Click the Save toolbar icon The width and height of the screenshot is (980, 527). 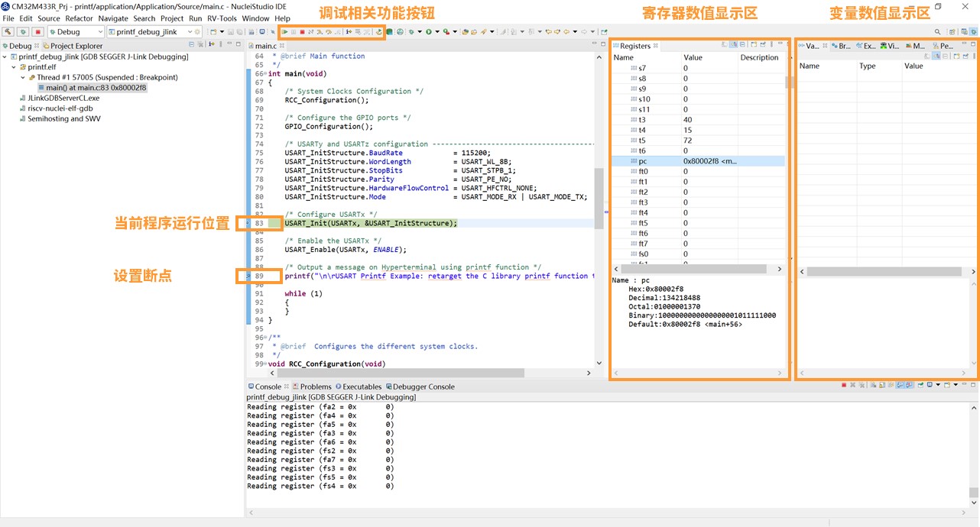[x=231, y=32]
